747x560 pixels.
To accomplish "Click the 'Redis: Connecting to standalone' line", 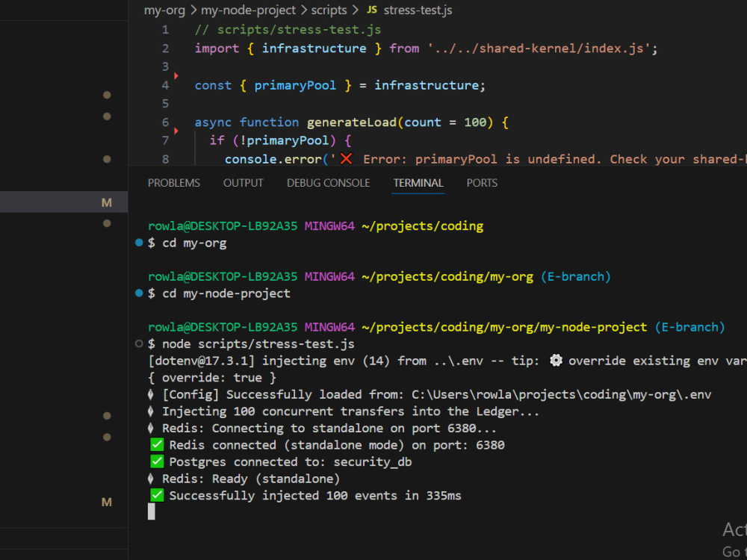I will point(321,428).
